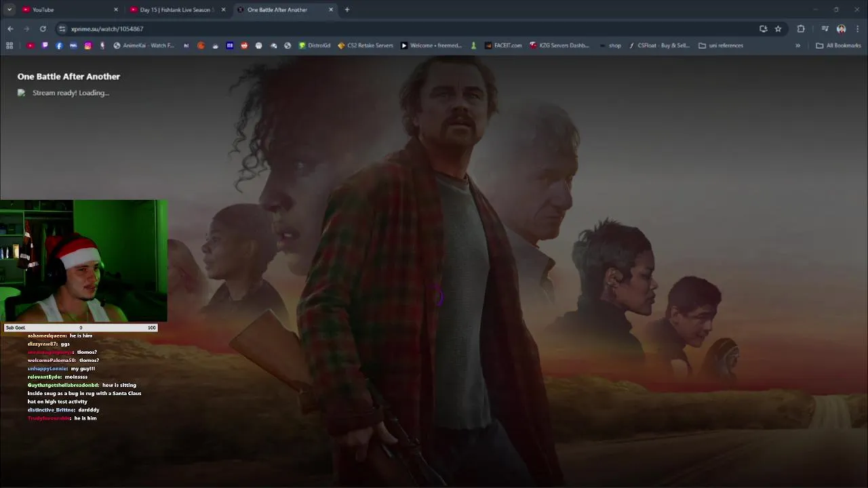
Task: Click ashamedqueen's chat message
Action: point(60,335)
